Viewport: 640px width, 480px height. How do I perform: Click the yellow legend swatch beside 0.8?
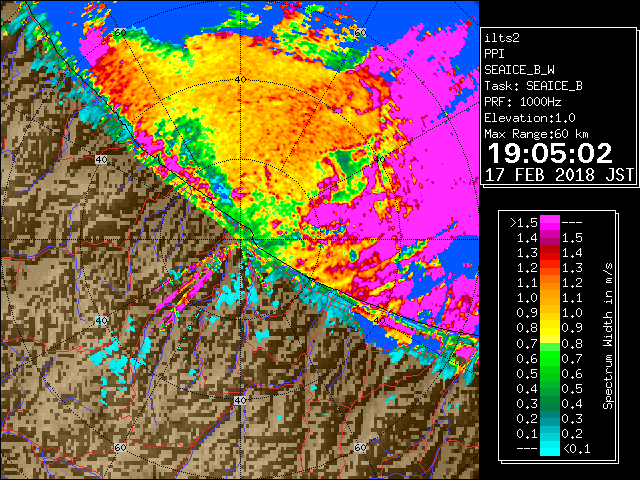coord(549,328)
